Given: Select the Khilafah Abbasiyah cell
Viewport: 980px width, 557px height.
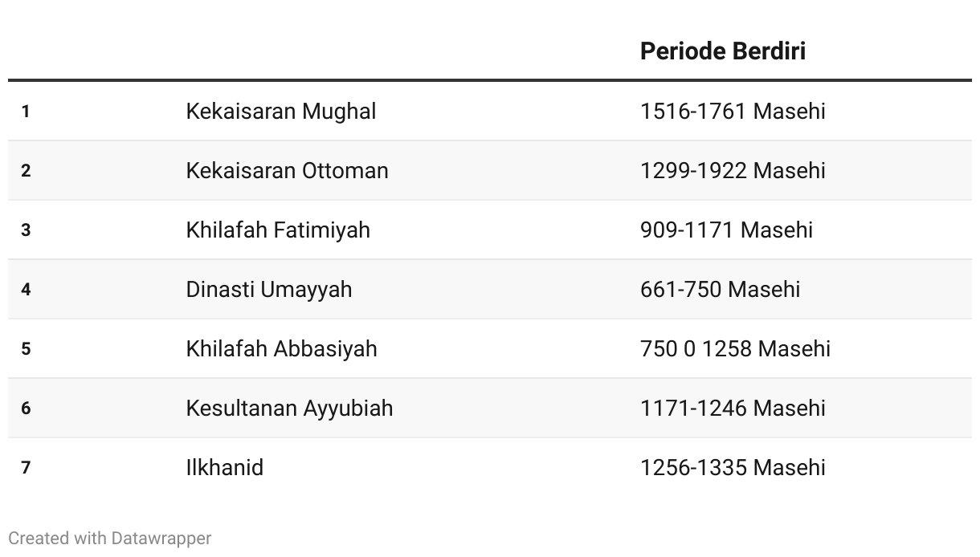Looking at the screenshot, I should tap(281, 348).
